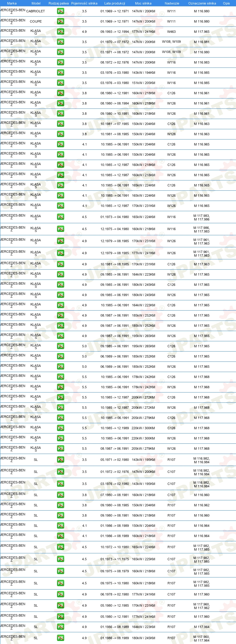Select the COUPE model cell

[x=36, y=21]
